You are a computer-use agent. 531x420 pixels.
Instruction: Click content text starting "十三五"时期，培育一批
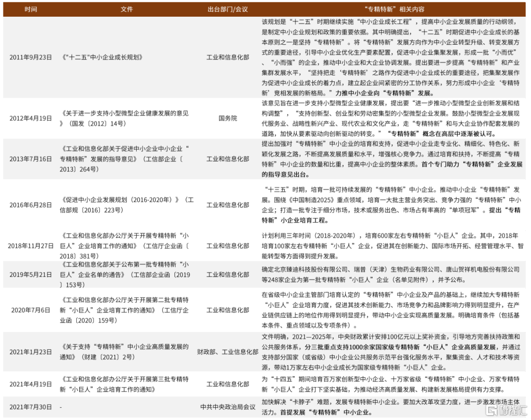click(x=391, y=205)
